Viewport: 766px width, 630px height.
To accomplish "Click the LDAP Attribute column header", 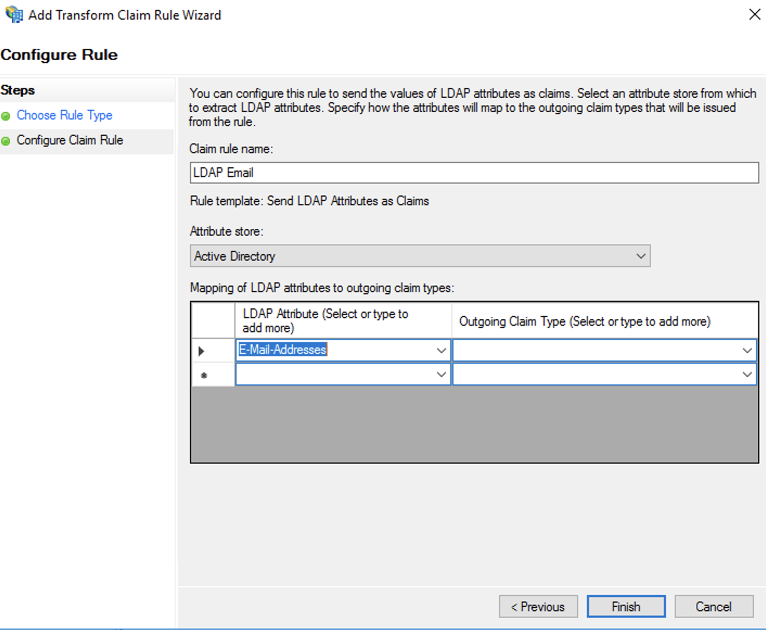I will (x=343, y=320).
